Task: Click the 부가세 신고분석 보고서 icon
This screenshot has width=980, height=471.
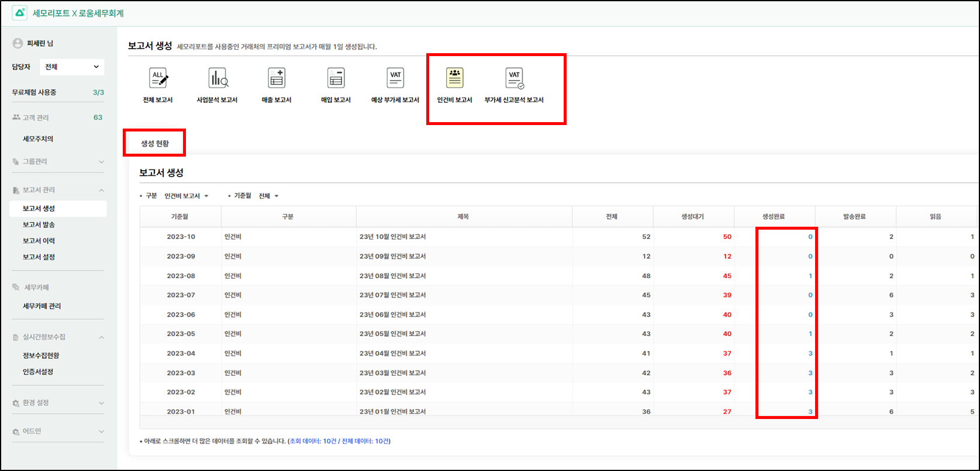Action: click(x=514, y=78)
